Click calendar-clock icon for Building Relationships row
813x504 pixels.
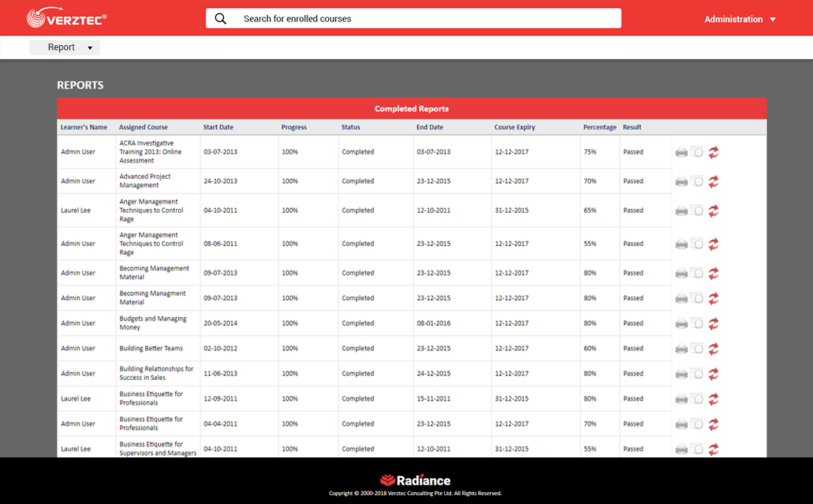tap(697, 374)
